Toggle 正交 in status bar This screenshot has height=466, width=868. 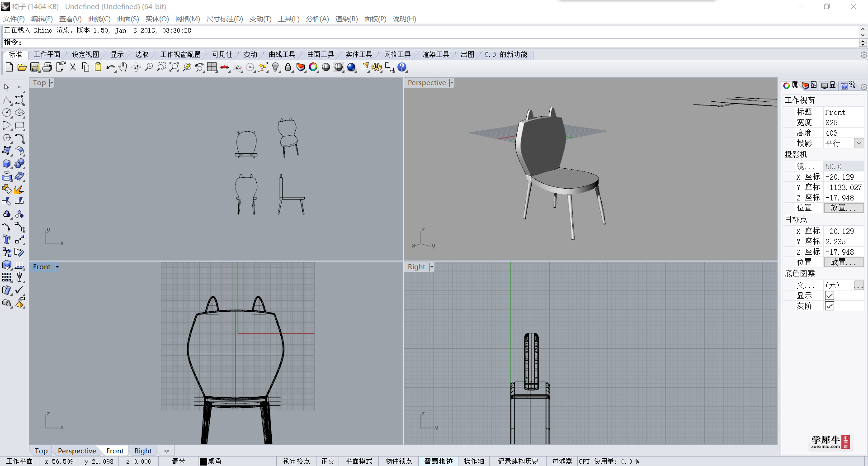(x=328, y=461)
